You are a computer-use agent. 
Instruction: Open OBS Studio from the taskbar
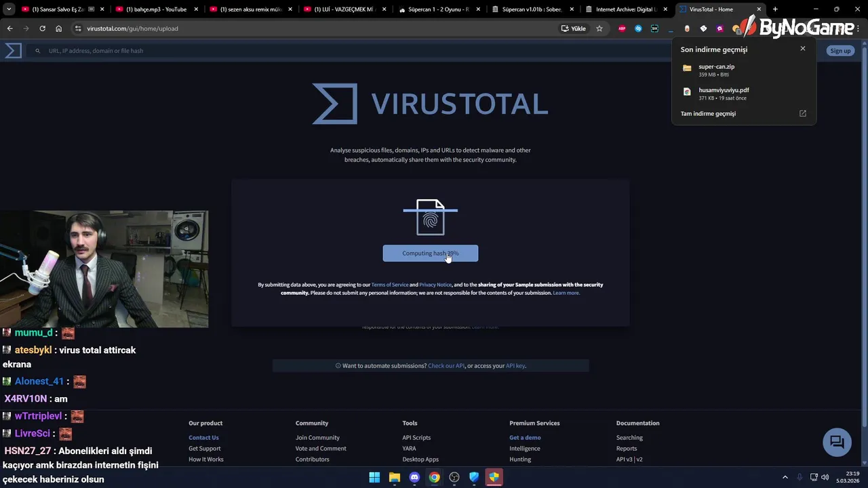pyautogui.click(x=454, y=477)
